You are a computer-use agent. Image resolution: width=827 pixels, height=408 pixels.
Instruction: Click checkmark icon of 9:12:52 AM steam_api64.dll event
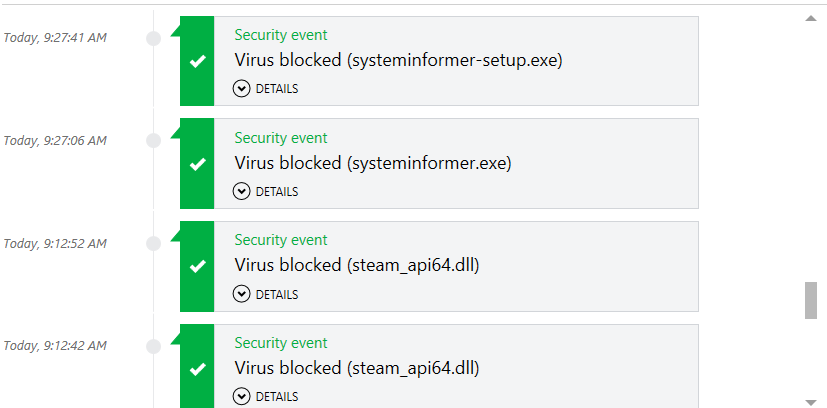[197, 266]
